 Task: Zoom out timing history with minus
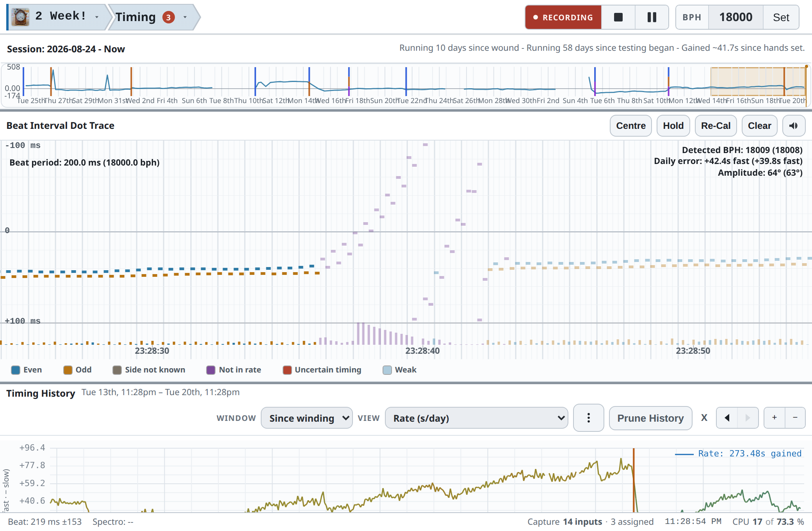click(x=795, y=418)
